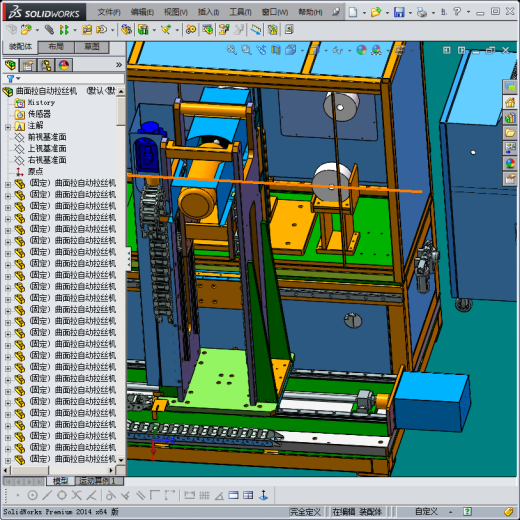Open the ConfigurationManager tab icon
This screenshot has height=520, width=520.
(x=46, y=65)
